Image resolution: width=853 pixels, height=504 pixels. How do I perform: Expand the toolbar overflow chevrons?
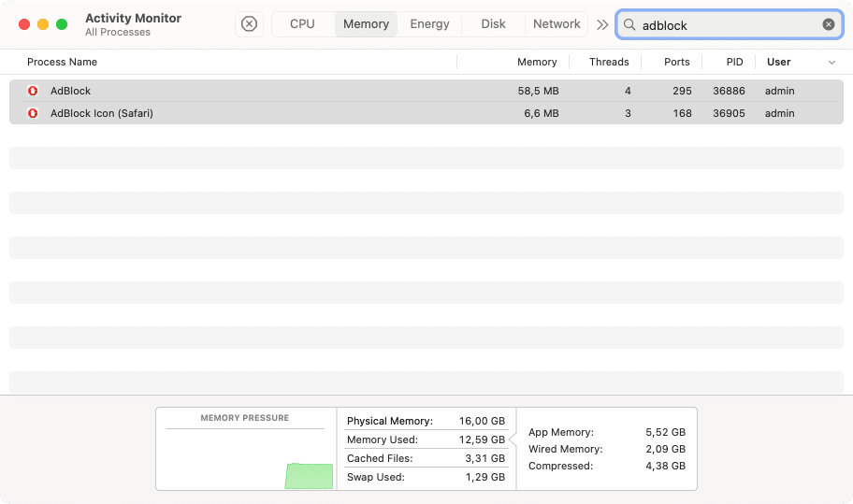point(602,25)
